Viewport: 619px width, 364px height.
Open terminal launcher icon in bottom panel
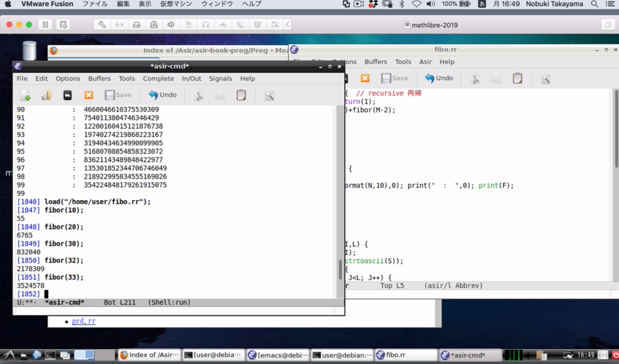[50, 355]
